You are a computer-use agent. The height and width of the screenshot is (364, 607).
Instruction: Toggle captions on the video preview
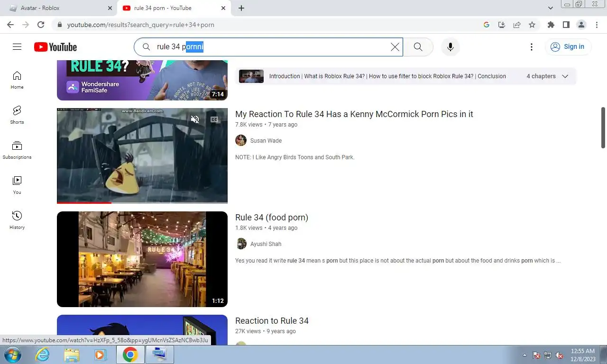coord(214,119)
